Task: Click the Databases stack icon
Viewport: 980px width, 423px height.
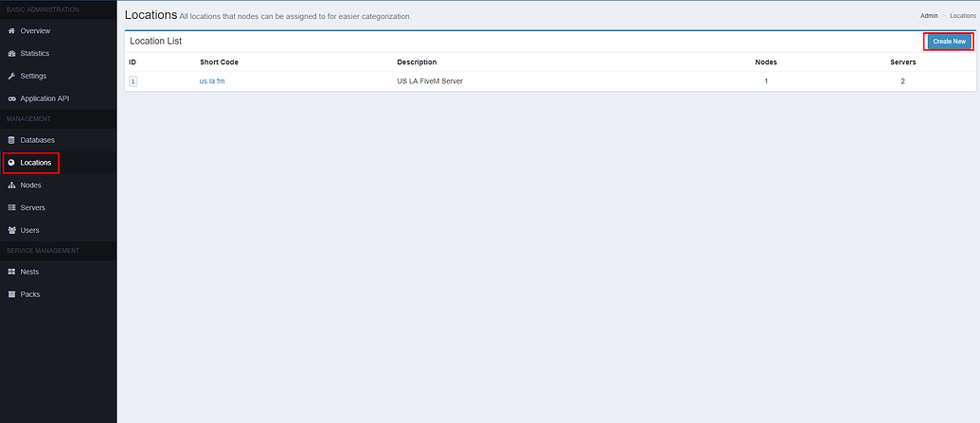Action: [11, 140]
